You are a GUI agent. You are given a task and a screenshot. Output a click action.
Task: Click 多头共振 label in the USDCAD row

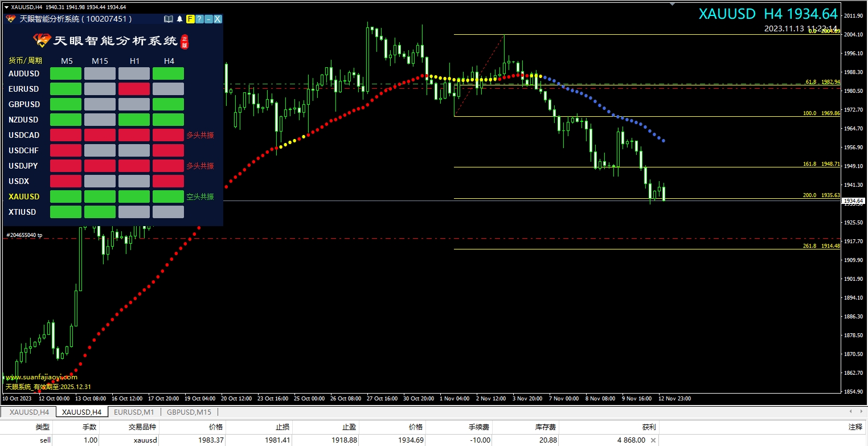[x=200, y=135]
